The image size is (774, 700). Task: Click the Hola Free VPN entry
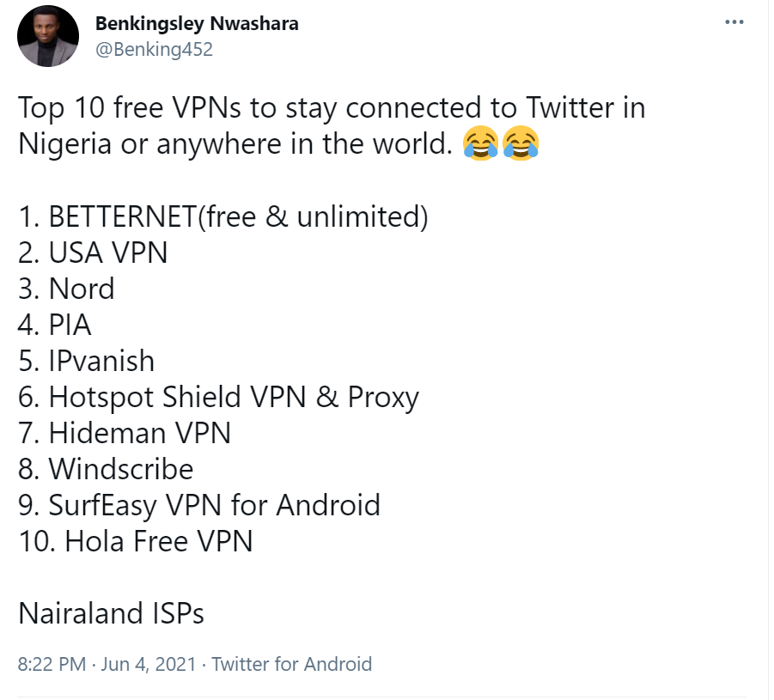point(136,541)
